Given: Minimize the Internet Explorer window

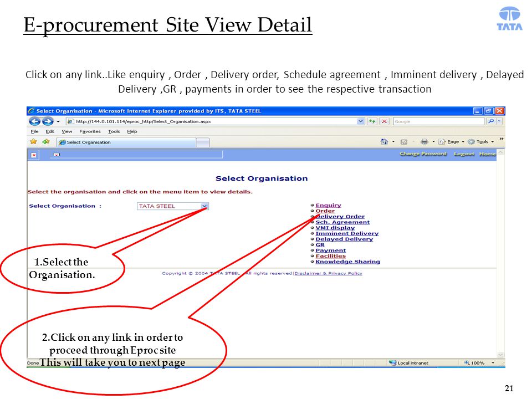Looking at the screenshot, I should [478, 111].
